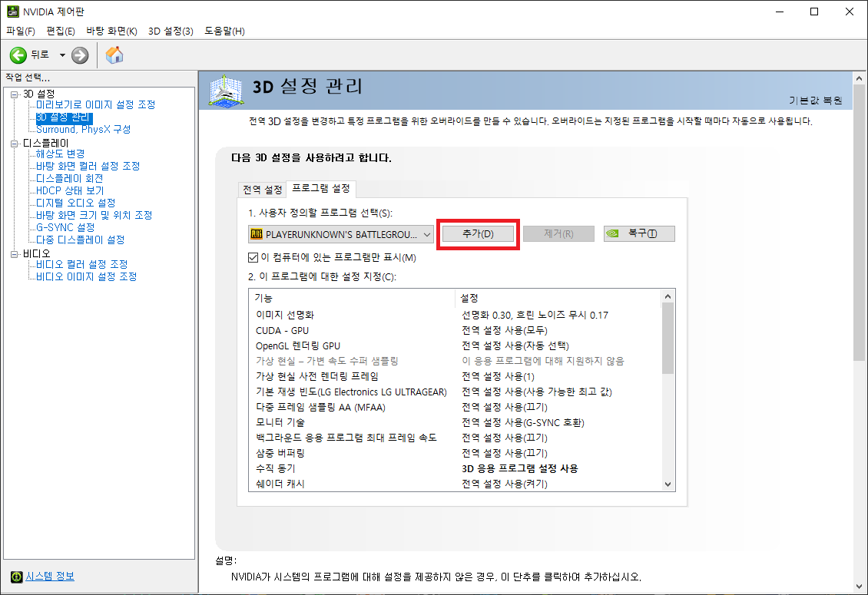Open the 3D 설정(3) menu
868x595 pixels.
pos(171,31)
